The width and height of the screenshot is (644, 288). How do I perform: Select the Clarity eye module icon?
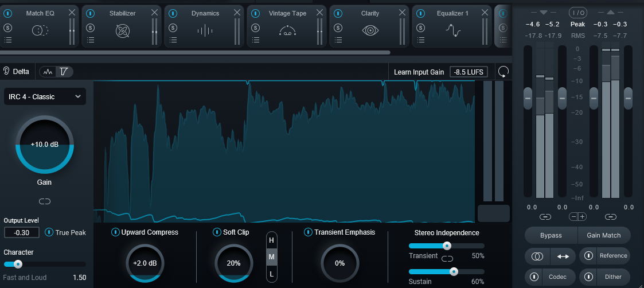[x=370, y=30]
